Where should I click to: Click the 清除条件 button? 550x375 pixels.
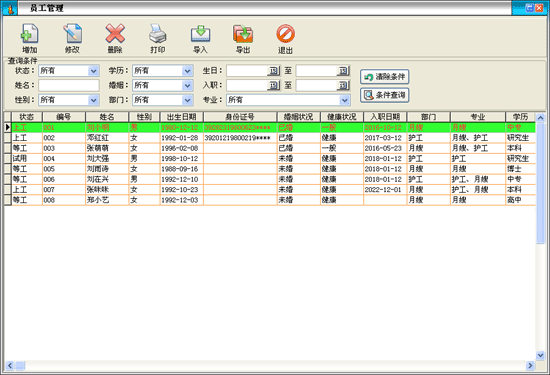(384, 77)
